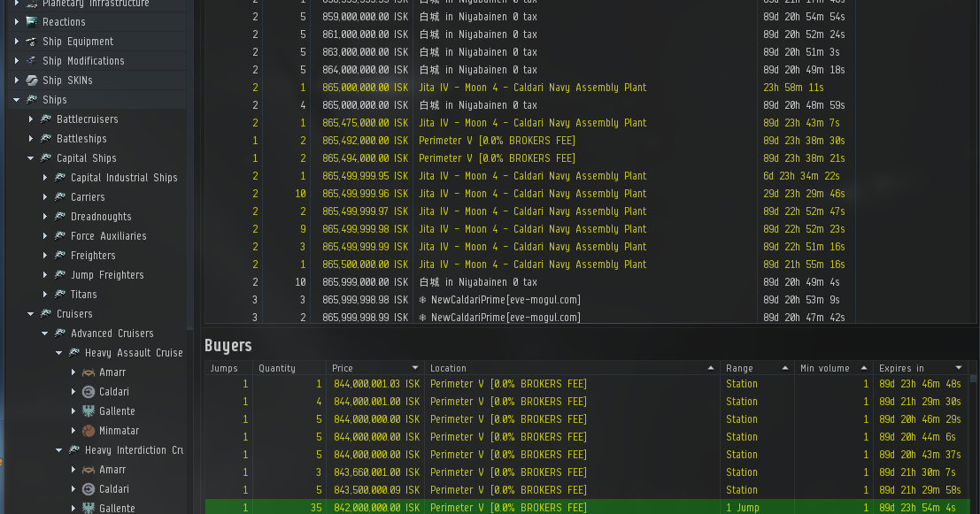980x514 pixels.
Task: Click the Caldari faction icon under Heavy Interdiction Cruisers
Action: pyautogui.click(x=89, y=489)
